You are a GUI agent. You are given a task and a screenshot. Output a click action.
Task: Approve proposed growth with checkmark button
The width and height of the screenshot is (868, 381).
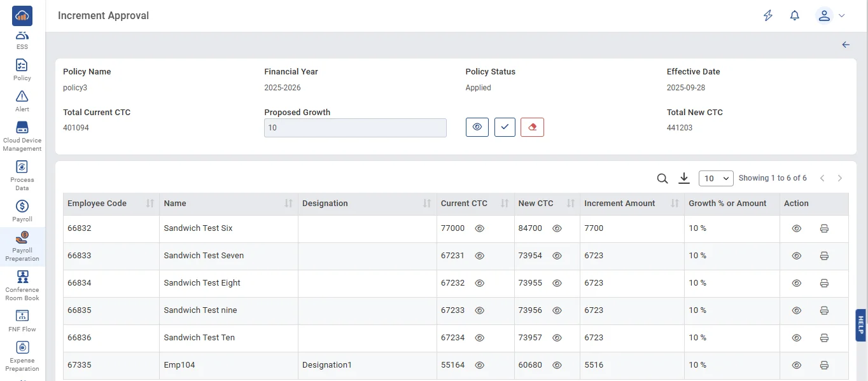click(x=505, y=127)
